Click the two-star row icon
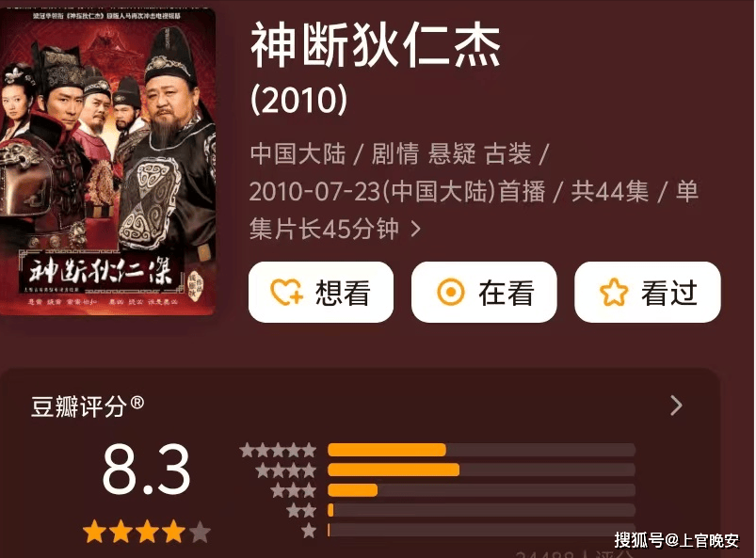 coord(301,510)
